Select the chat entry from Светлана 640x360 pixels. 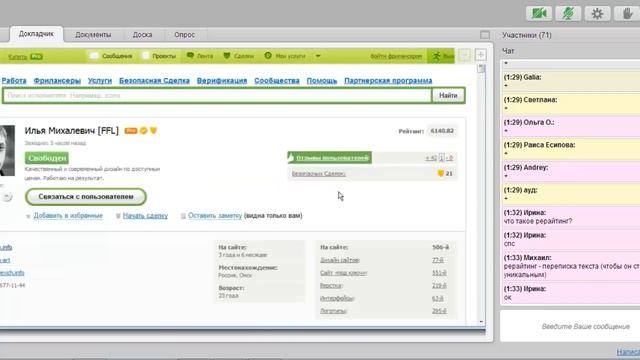point(571,104)
